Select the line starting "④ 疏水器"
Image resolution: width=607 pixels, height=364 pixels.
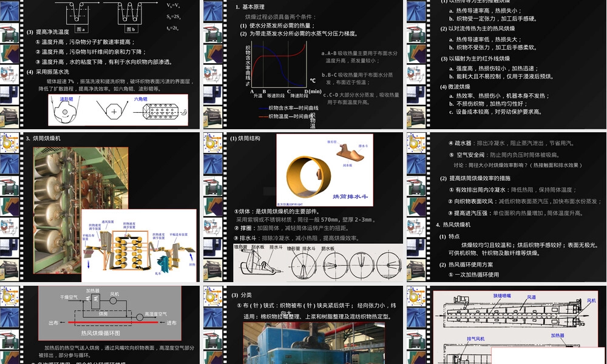511,143
